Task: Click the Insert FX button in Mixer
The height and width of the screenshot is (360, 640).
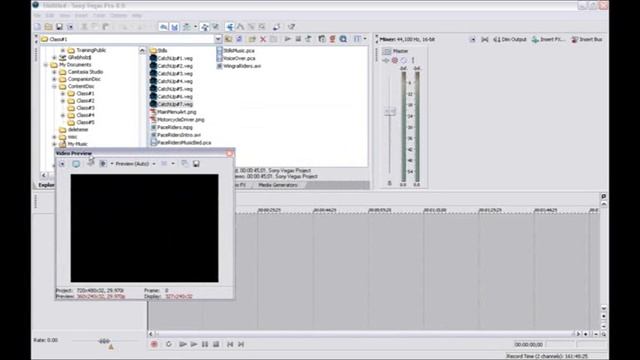Action: click(x=548, y=40)
